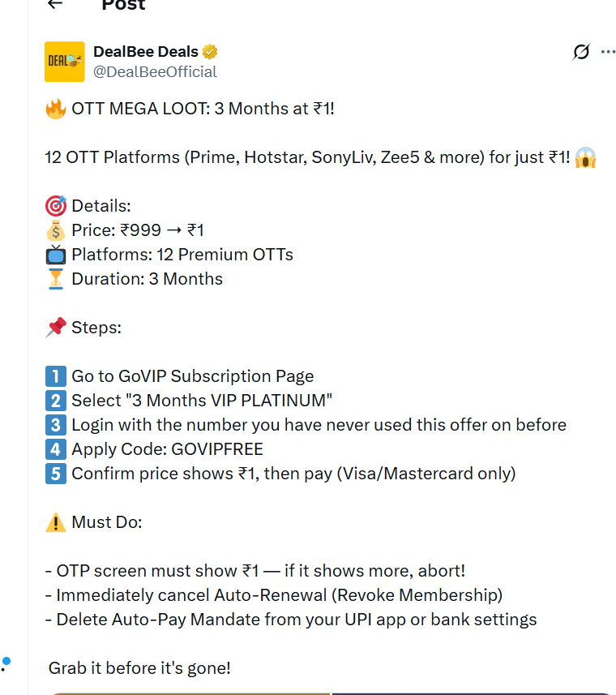This screenshot has width=616, height=695.
Task: Open DealBee Deals profile via its avatar
Action: 64,62
